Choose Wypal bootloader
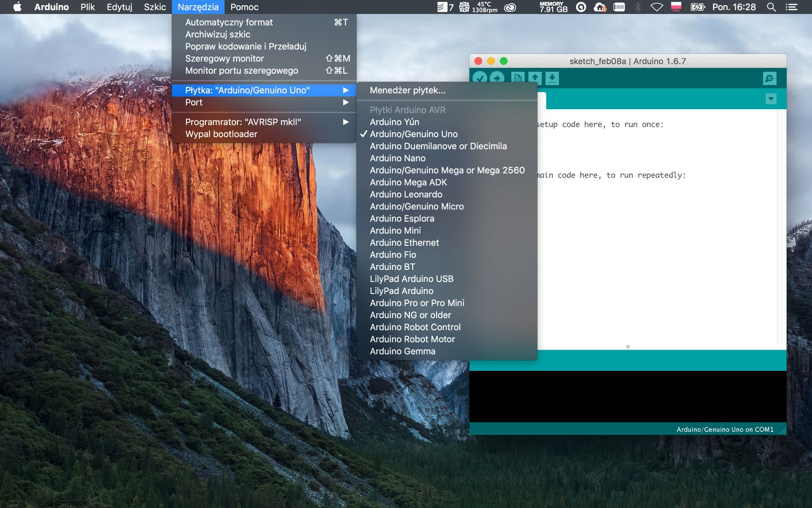 click(x=264, y=134)
